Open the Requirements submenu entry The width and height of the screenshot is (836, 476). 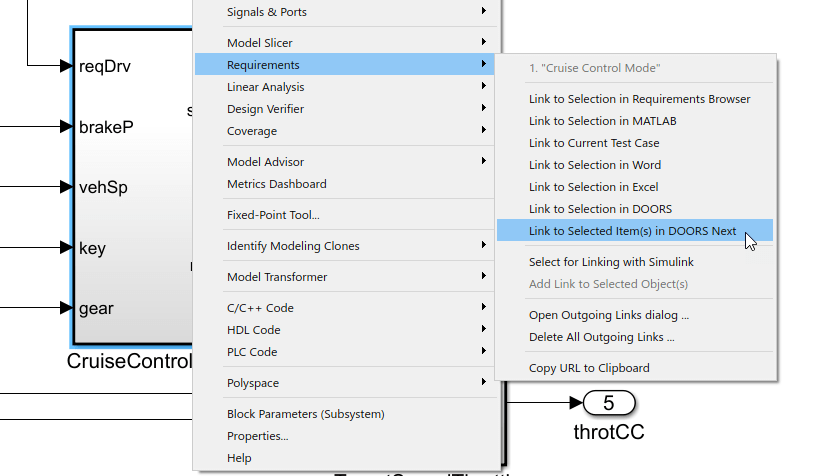tap(263, 65)
